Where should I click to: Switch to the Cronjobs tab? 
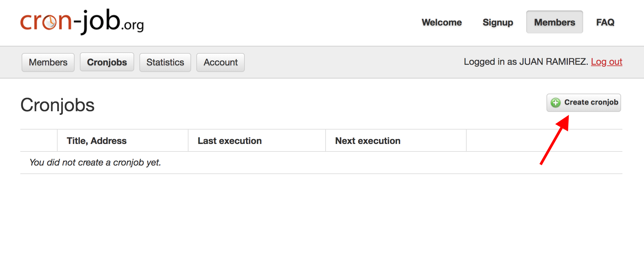tap(107, 62)
